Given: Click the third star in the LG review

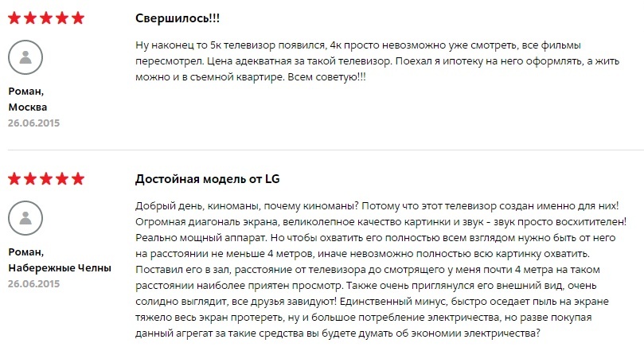Looking at the screenshot, I should coord(46,179).
